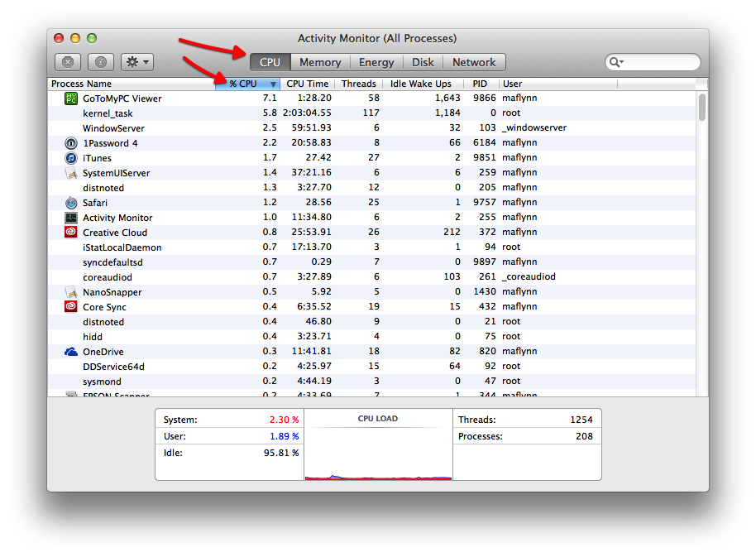Click the Threads 1254 total
This screenshot has width=756, height=557.
pyautogui.click(x=581, y=420)
